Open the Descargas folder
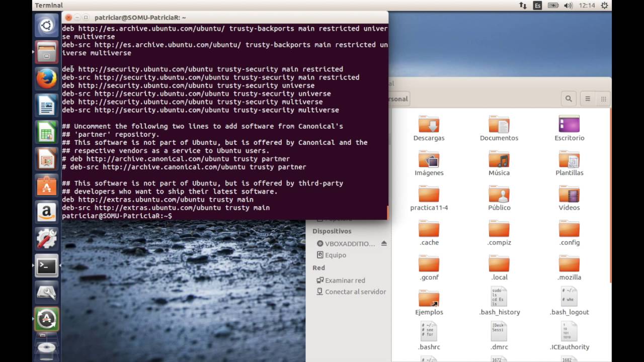Screen dimensions: 644x362 point(429,129)
